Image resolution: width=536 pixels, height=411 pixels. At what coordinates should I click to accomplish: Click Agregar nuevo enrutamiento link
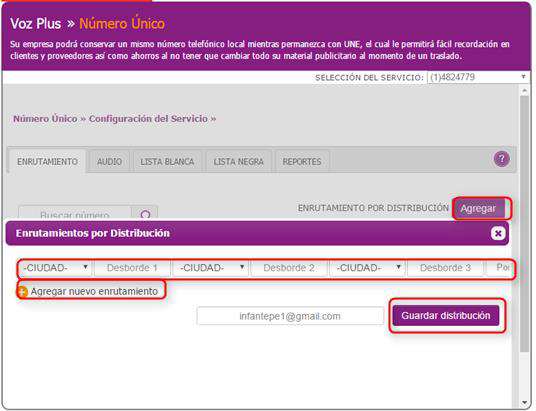point(94,292)
